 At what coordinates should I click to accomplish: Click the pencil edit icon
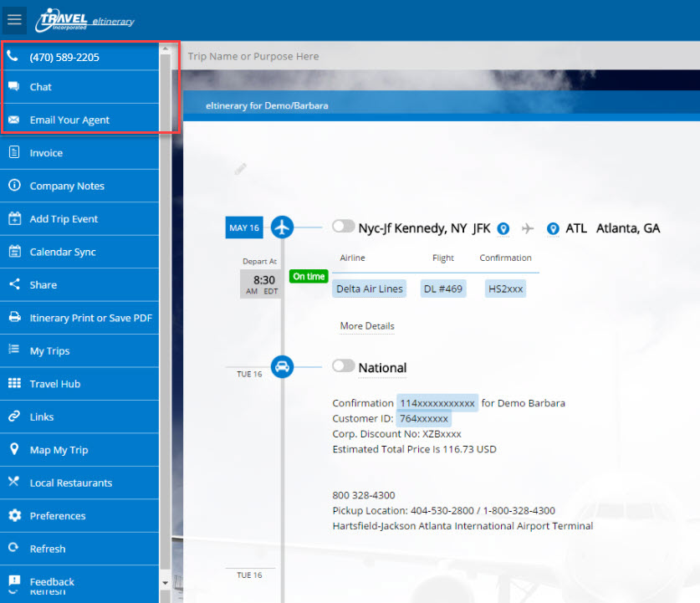240,169
